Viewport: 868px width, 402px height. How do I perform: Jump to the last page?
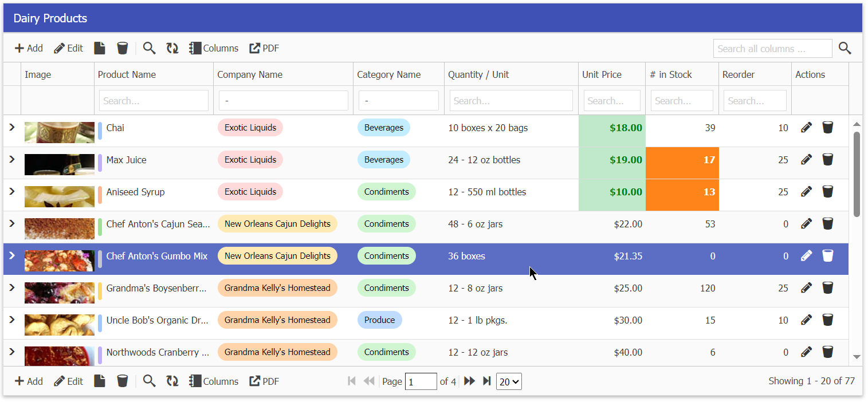click(x=486, y=381)
